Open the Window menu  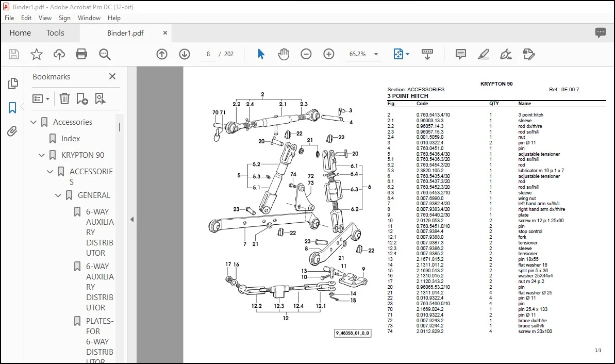coord(89,18)
